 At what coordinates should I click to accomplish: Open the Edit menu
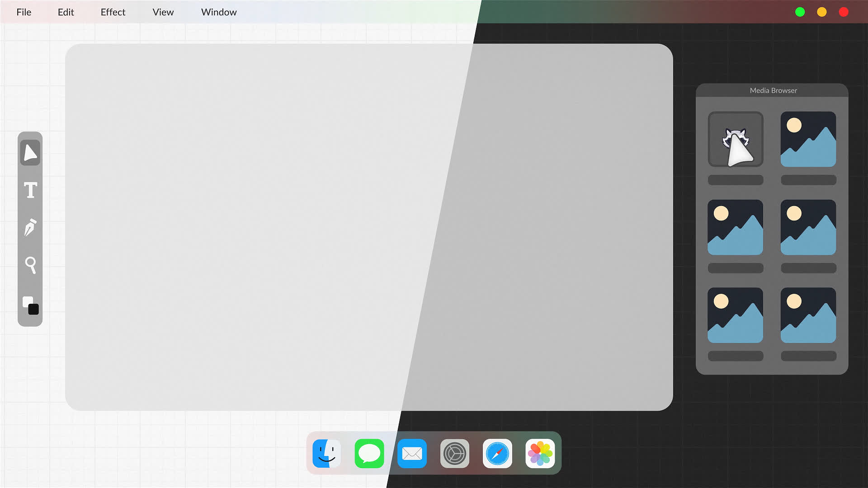coord(66,12)
